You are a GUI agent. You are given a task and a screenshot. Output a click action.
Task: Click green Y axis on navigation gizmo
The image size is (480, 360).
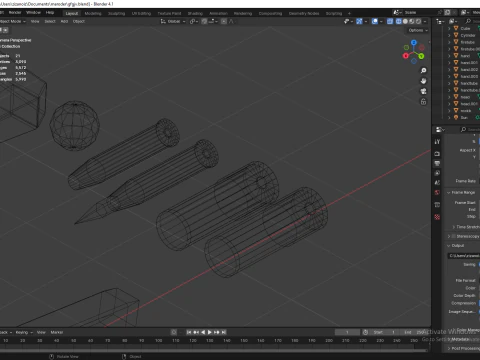(421, 56)
